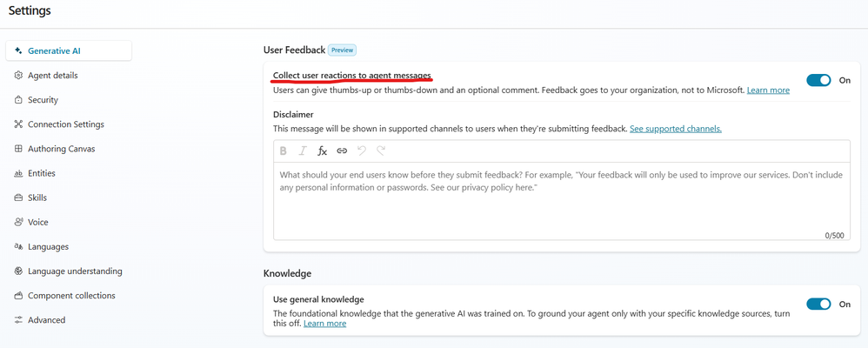Open Learn more link under User Feedback

pos(768,90)
